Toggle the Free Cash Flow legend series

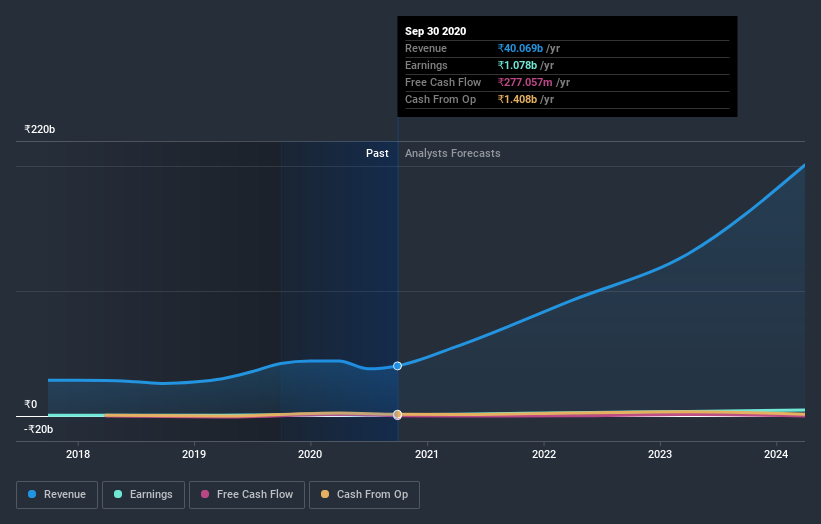tap(247, 495)
